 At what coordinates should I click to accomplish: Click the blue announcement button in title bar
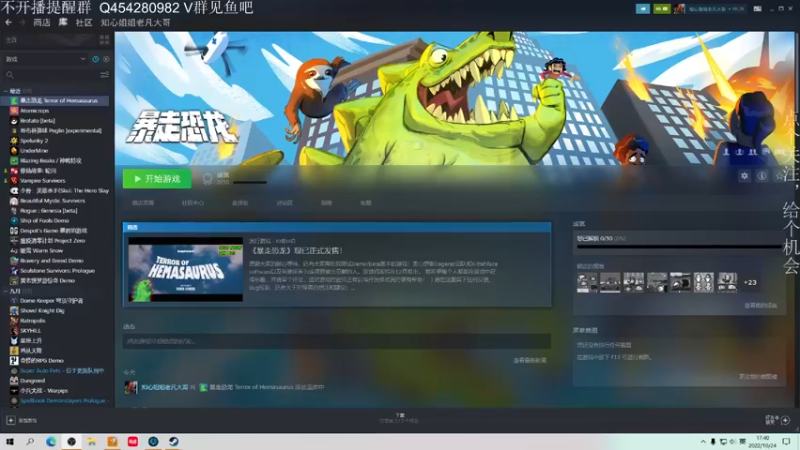click(642, 9)
